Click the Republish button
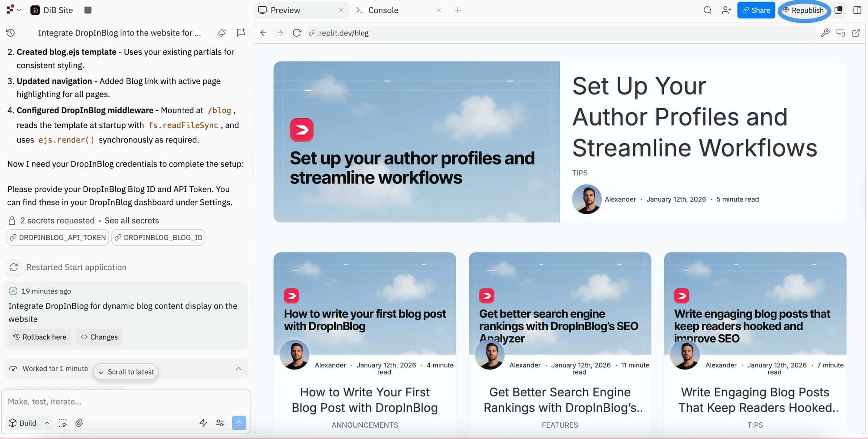The width and height of the screenshot is (868, 439). pos(803,10)
